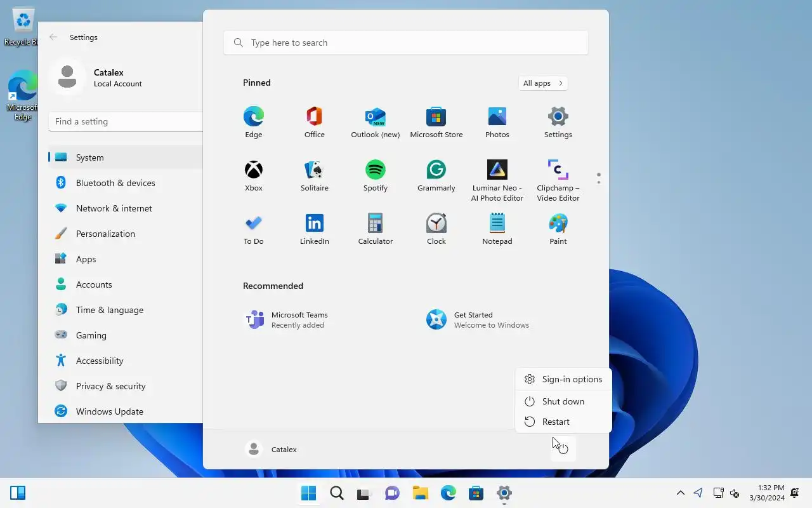Image resolution: width=812 pixels, height=508 pixels.
Task: Show hidden icons in system tray
Action: [x=681, y=493]
